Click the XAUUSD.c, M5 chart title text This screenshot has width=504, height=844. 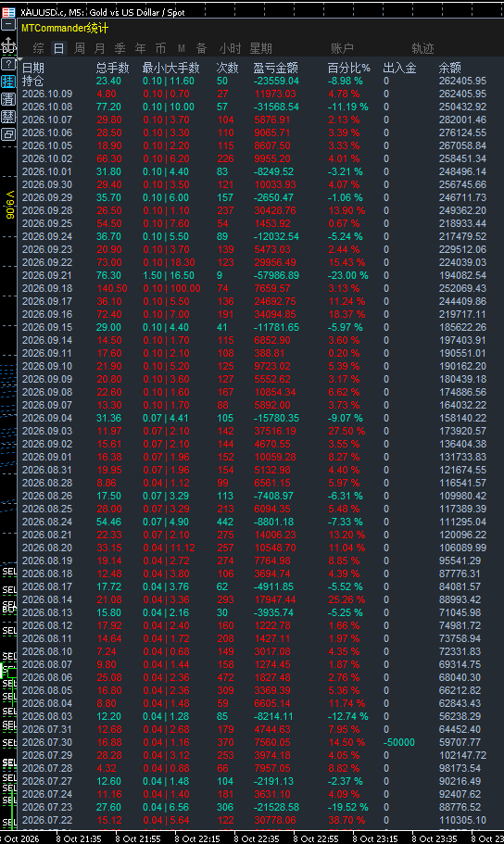(102, 12)
